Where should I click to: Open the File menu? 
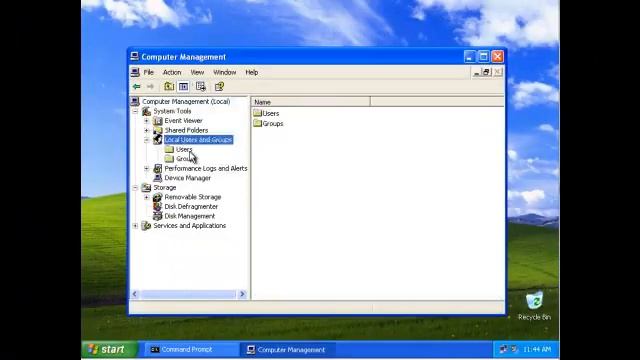149,72
